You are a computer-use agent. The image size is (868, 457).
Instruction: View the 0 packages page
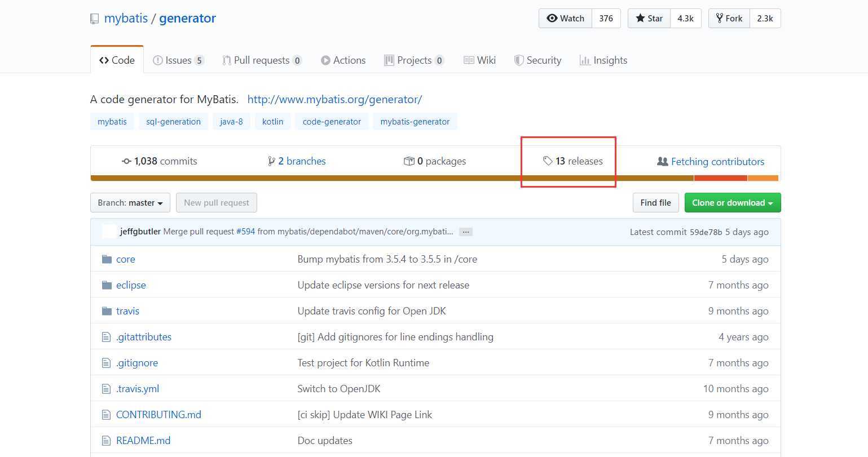(435, 161)
